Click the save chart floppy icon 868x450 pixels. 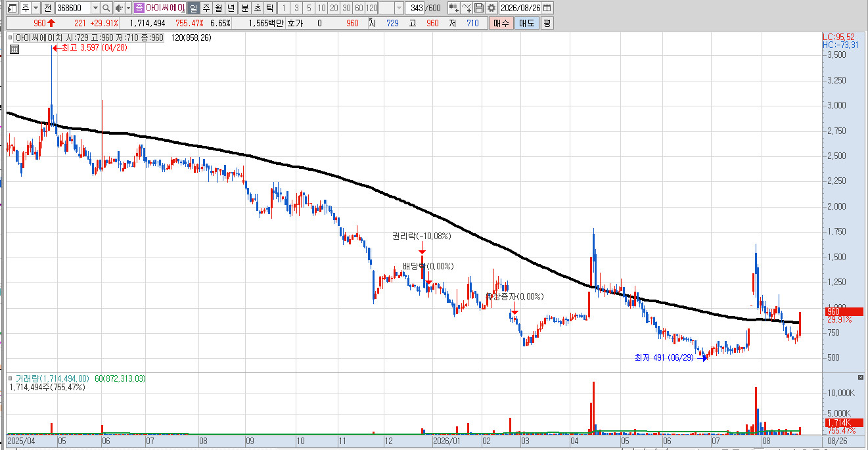point(478,8)
